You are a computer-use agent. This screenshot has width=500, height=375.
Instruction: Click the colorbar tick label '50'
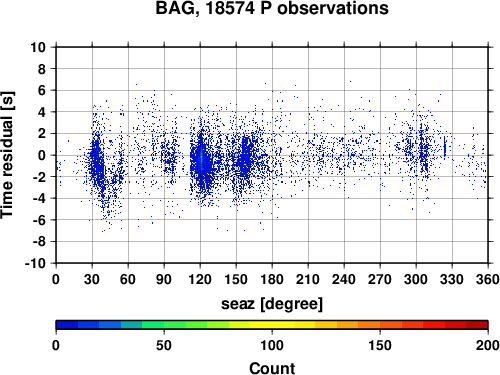[164, 345]
